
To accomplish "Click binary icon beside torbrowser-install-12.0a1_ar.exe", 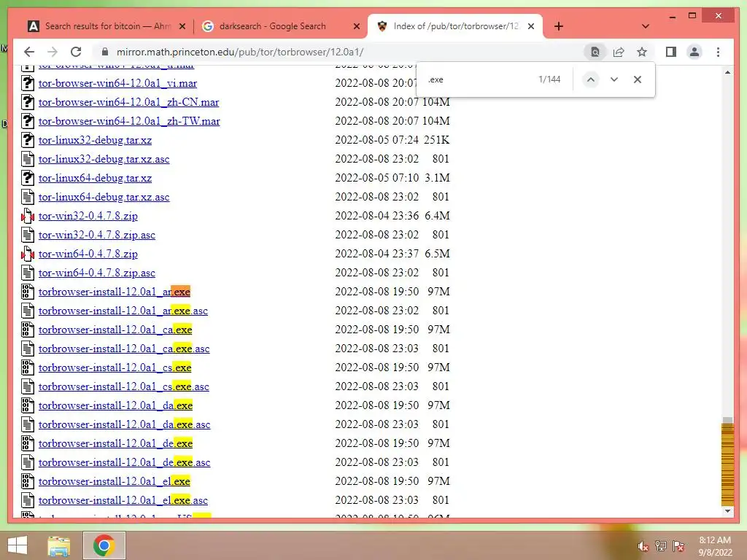I will 28,292.
